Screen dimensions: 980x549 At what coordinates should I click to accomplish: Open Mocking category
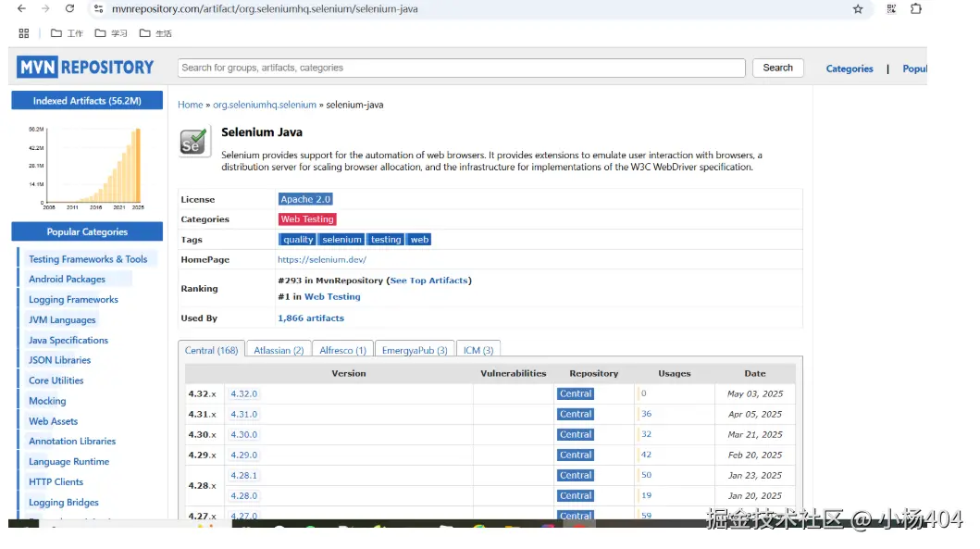pyautogui.click(x=47, y=400)
